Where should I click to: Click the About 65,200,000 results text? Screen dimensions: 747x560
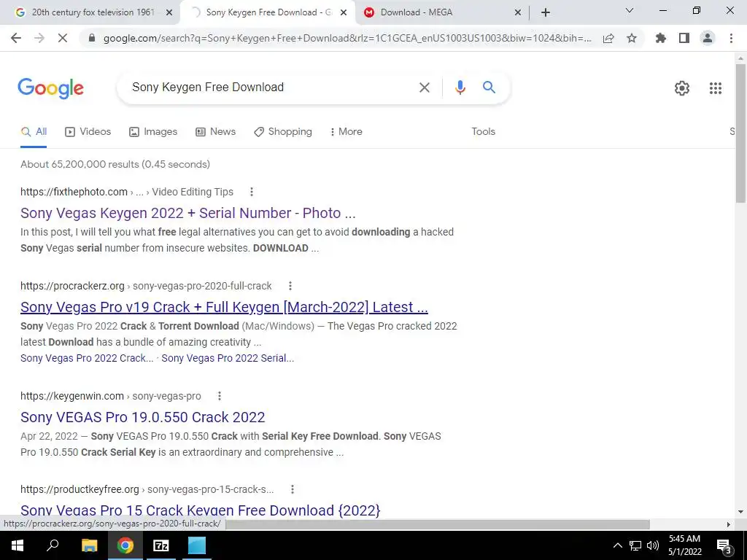pyautogui.click(x=115, y=164)
